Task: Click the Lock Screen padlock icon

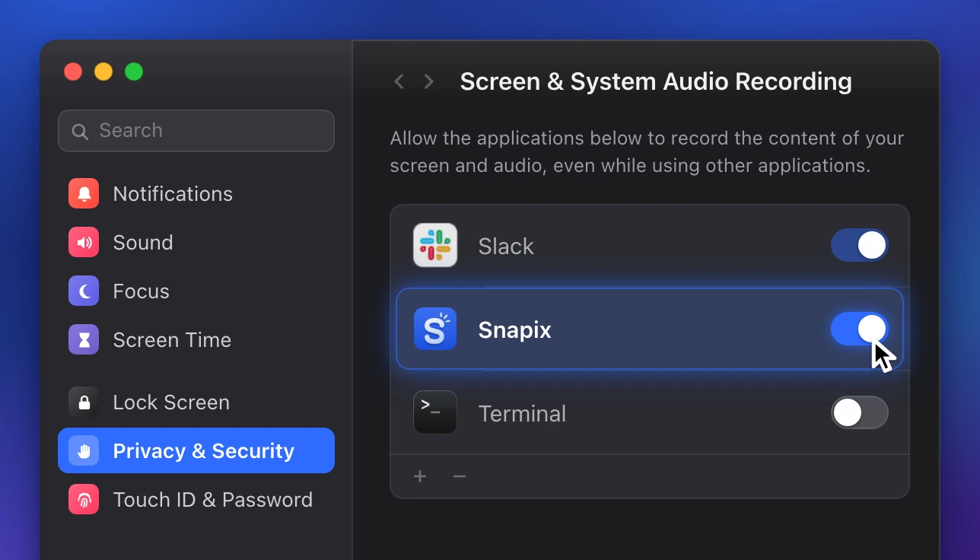Action: (84, 402)
